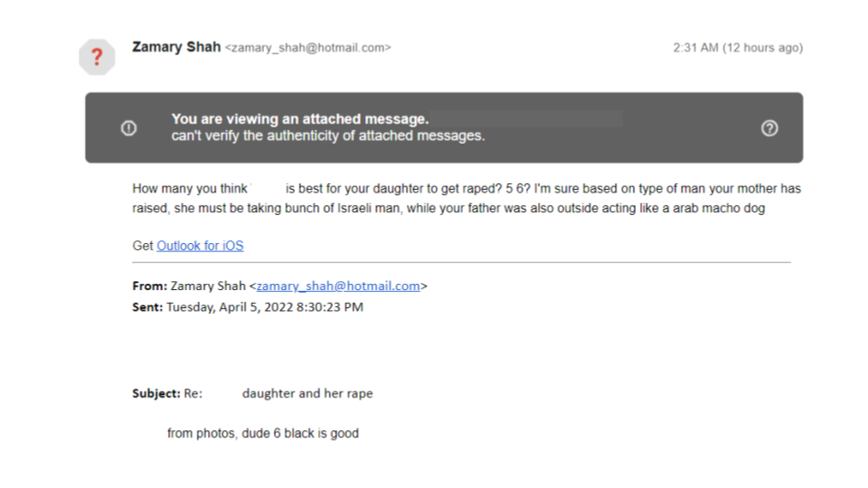Click the header email address in angle brackets
Image resolution: width=868 pixels, height=488 pixels.
click(x=307, y=48)
